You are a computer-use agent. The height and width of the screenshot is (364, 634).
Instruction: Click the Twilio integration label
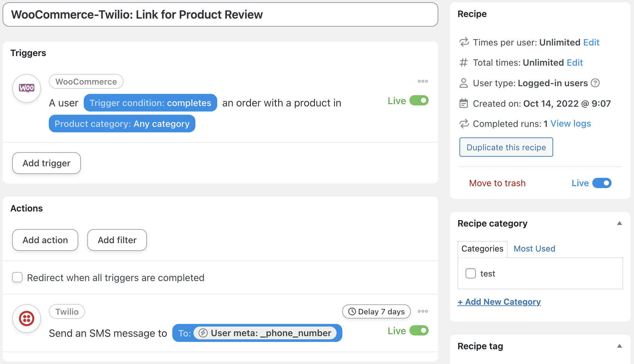click(67, 311)
